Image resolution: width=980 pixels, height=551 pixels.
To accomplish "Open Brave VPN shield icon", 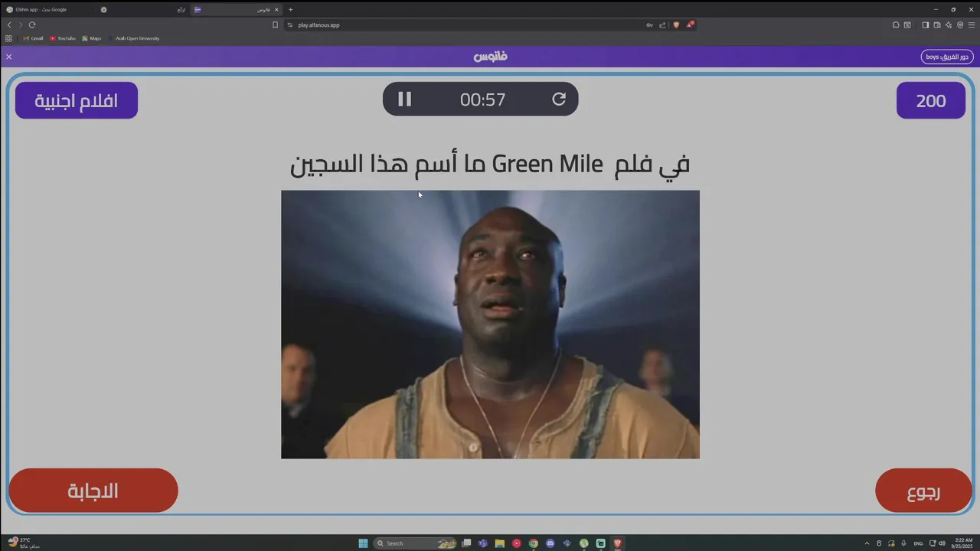I will pyautogui.click(x=960, y=24).
